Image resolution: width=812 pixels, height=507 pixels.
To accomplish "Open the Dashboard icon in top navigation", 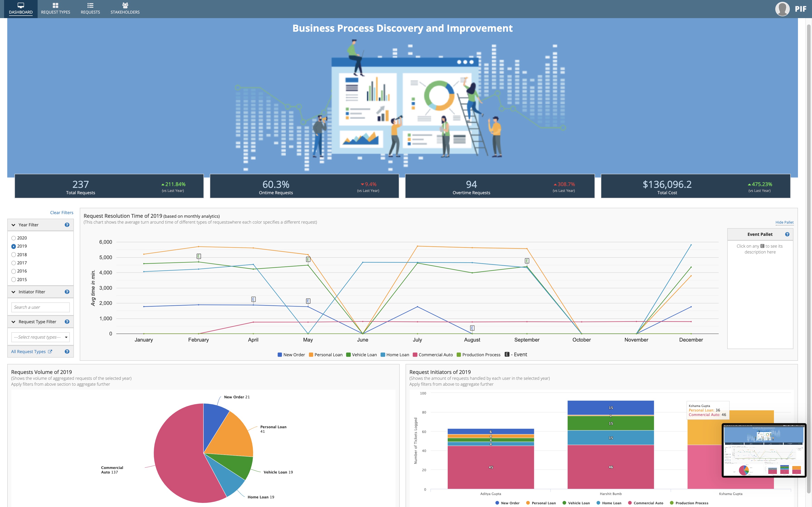I will tap(20, 5).
